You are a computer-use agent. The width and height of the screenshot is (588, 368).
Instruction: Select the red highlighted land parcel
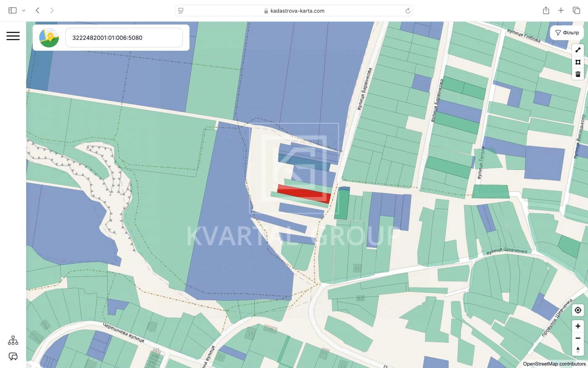point(303,194)
